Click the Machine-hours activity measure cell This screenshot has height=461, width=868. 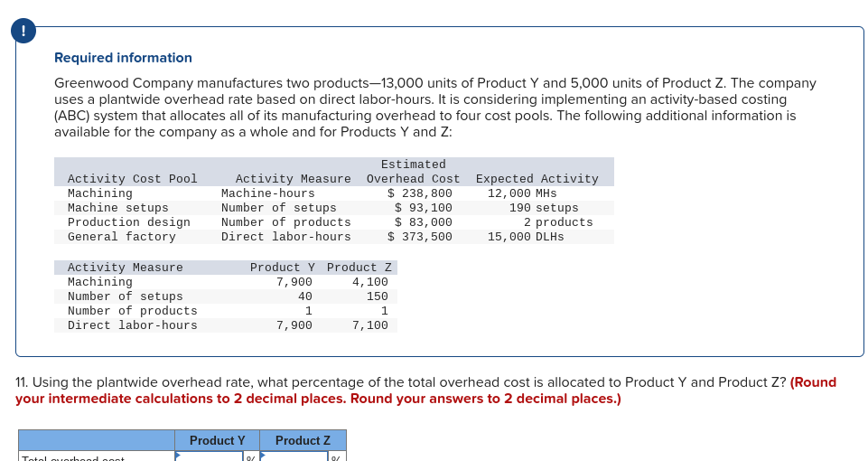268,193
